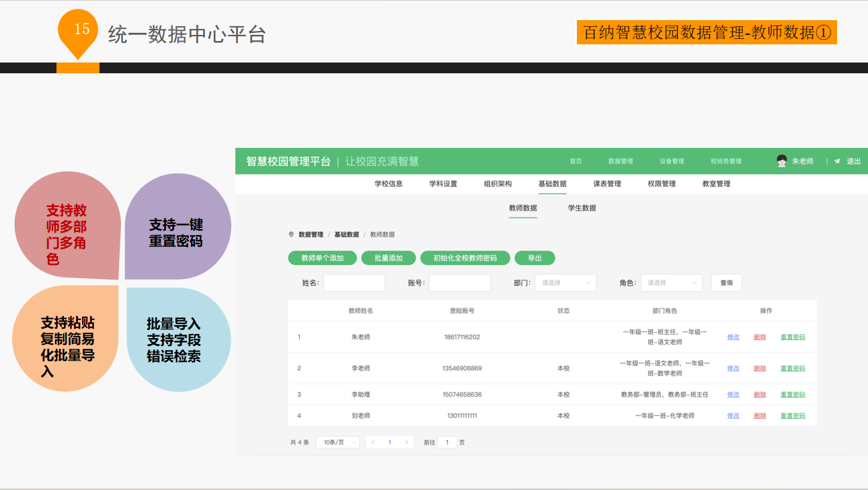
Task: Click page number 1 in pagination
Action: 389,442
